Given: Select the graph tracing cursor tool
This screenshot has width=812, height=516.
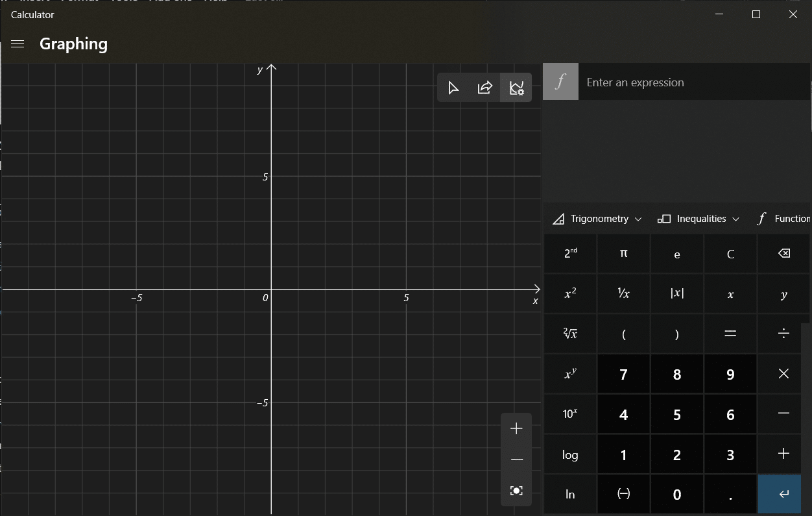Looking at the screenshot, I should pos(453,88).
